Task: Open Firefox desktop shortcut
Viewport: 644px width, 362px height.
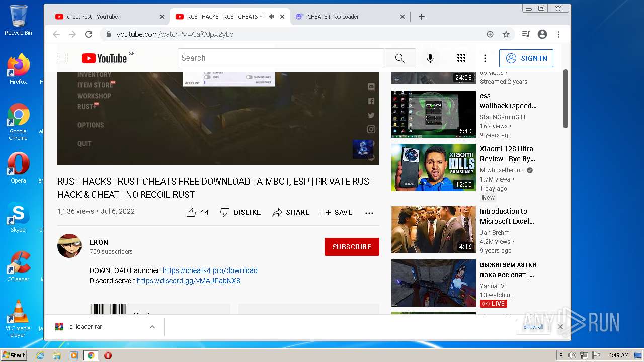Action: [x=18, y=69]
